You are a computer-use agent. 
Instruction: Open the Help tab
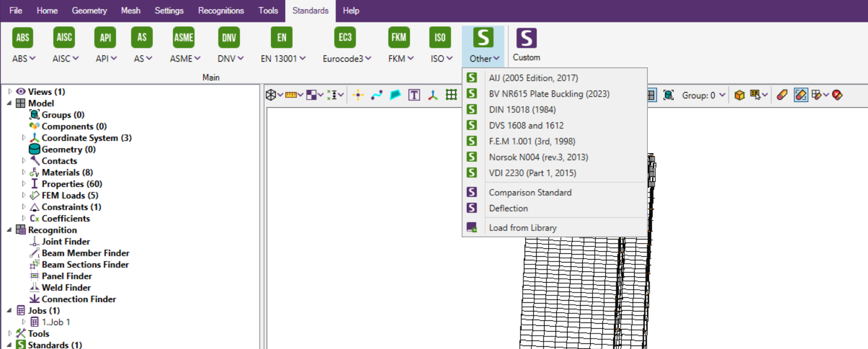pyautogui.click(x=350, y=10)
